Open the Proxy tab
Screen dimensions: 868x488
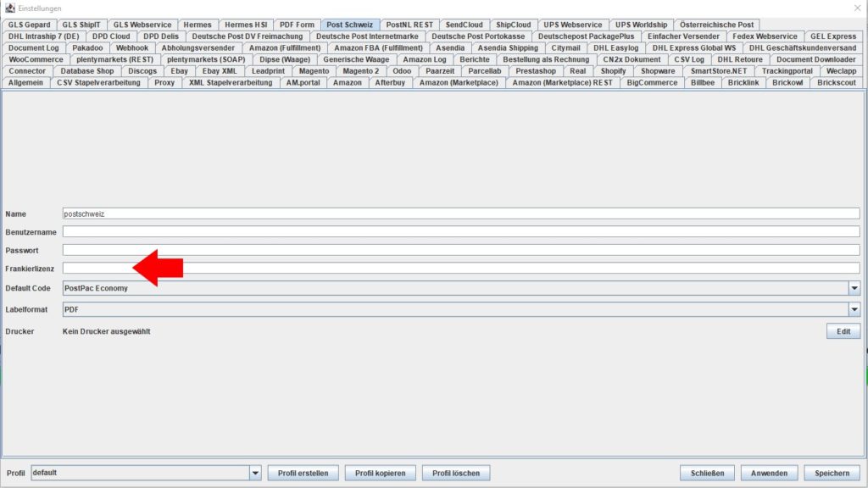(x=164, y=83)
